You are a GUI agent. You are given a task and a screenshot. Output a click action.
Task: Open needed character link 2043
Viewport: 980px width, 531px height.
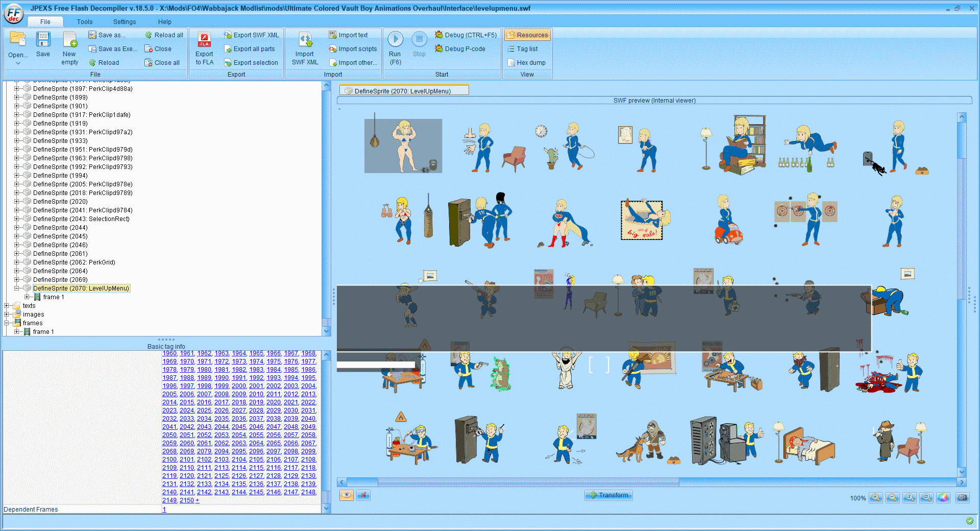(204, 427)
